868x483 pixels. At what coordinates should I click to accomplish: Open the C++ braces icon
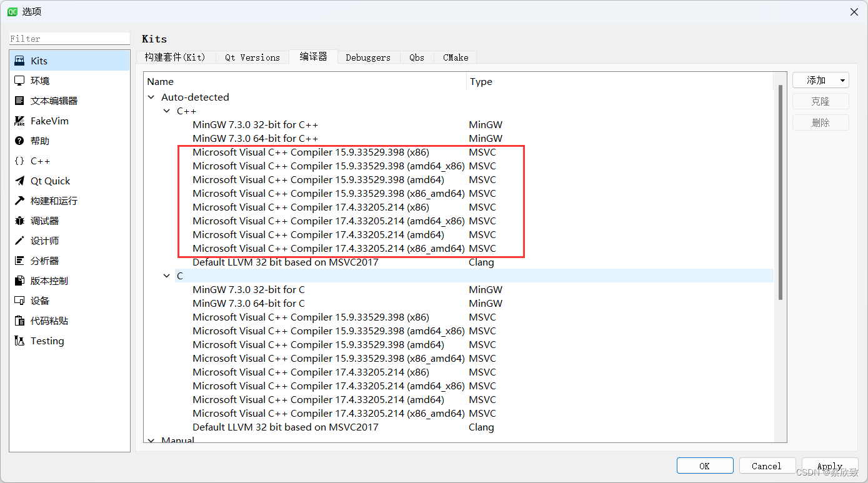[19, 161]
